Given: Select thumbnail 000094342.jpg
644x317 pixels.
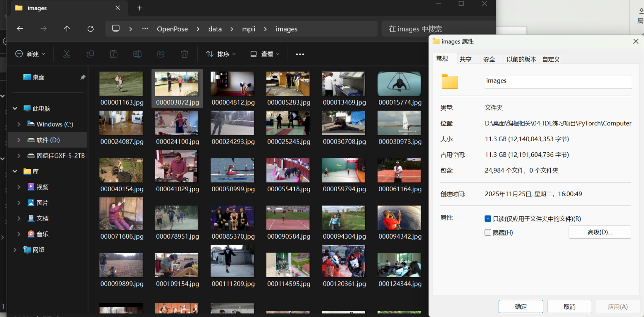Looking at the screenshot, I should pos(400,223).
